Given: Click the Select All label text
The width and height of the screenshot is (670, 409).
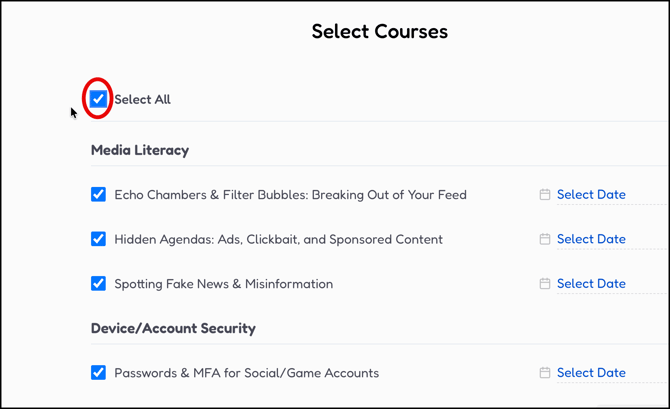Looking at the screenshot, I should [142, 100].
